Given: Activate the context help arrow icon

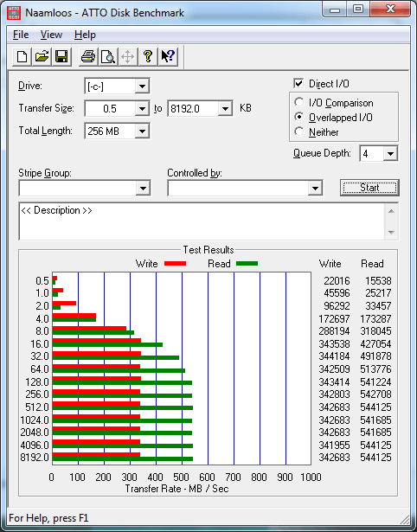Looking at the screenshot, I should point(168,56).
